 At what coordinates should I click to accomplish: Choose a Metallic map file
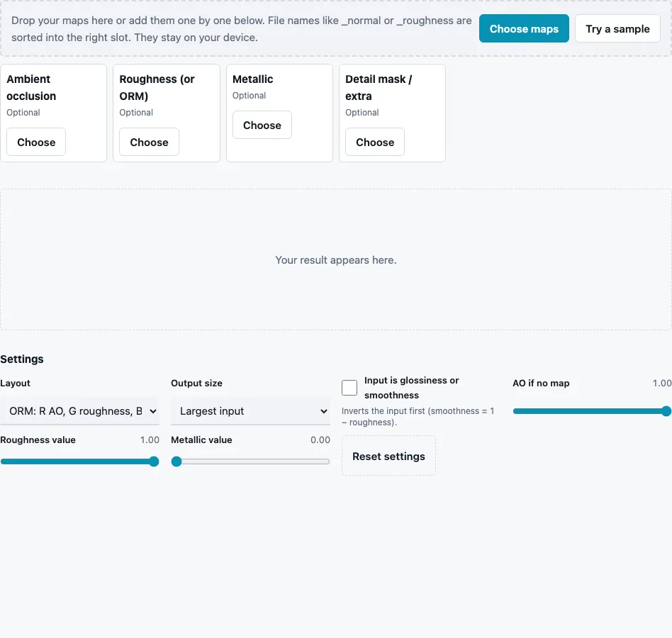[262, 125]
